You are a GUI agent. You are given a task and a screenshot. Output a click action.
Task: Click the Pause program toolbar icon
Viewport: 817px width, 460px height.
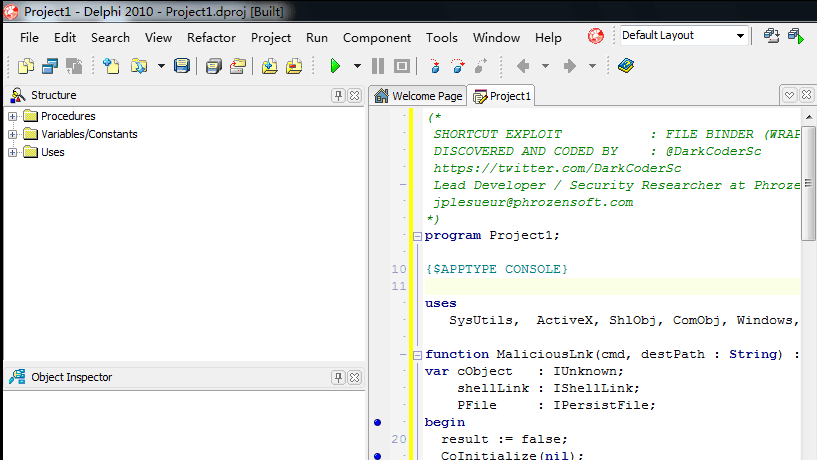pos(378,66)
